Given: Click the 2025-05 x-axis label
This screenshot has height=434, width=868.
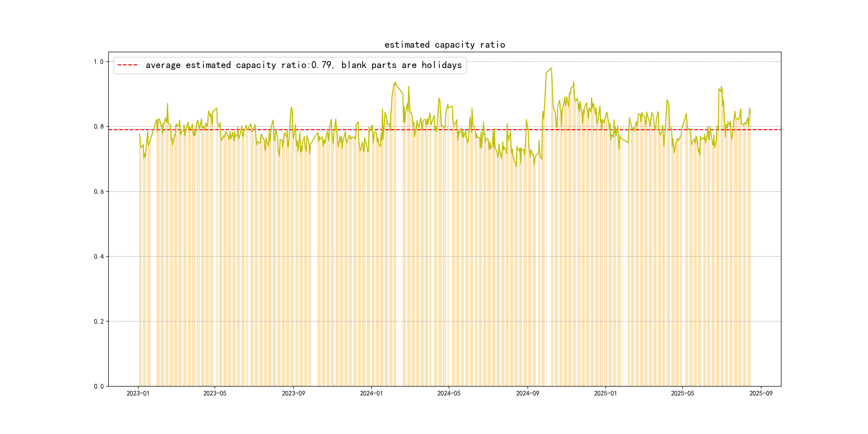Looking at the screenshot, I should coord(682,393).
